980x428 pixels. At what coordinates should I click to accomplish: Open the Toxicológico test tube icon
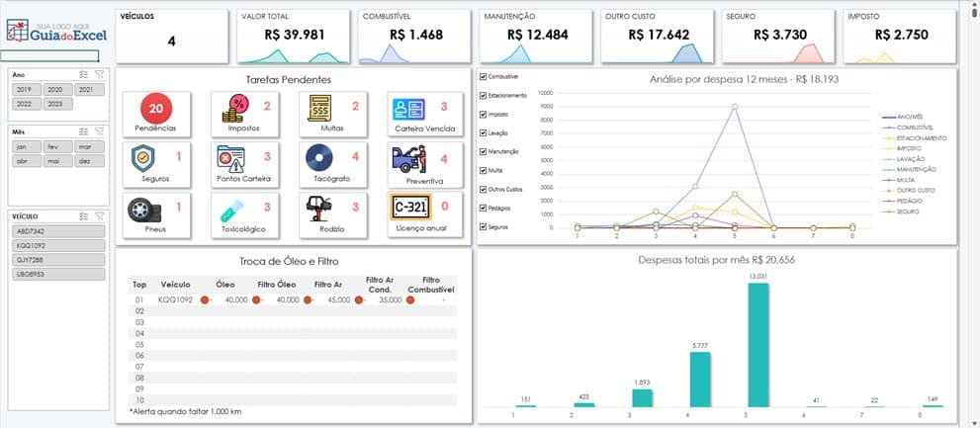(232, 211)
